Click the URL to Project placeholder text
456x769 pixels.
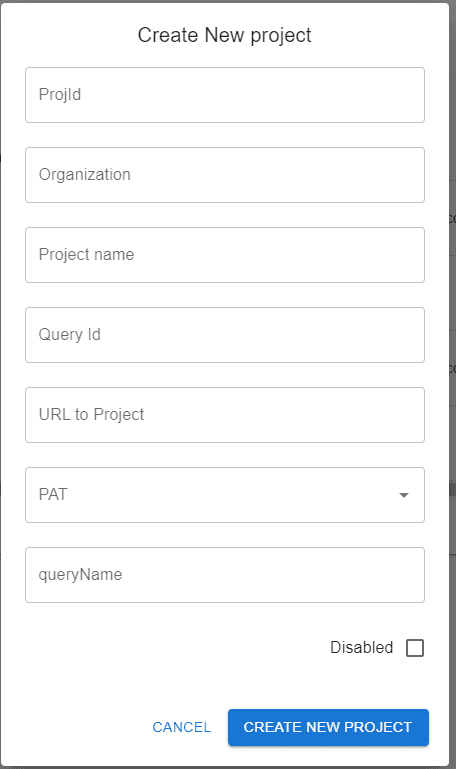click(x=91, y=414)
